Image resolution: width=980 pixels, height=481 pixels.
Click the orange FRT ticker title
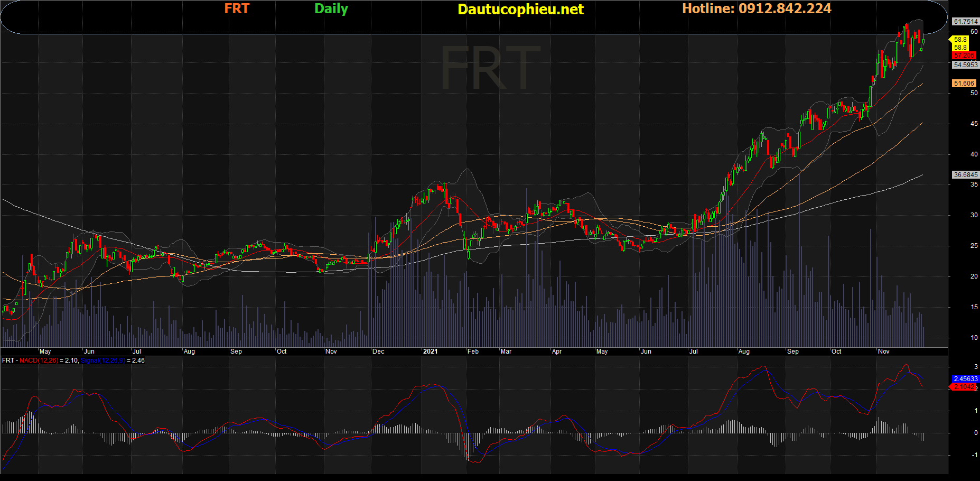236,9
